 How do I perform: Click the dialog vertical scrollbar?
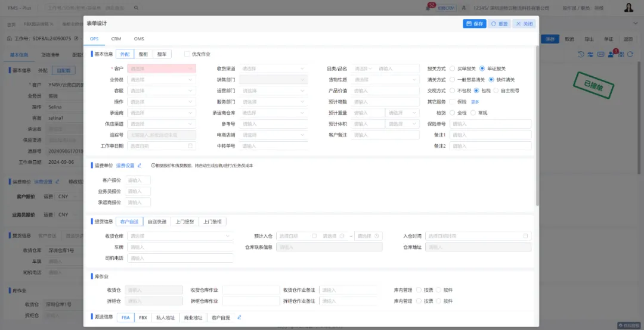click(x=537, y=125)
